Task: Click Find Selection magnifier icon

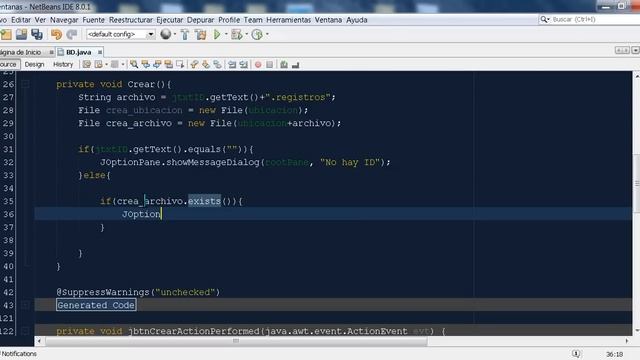Action: [x=134, y=64]
